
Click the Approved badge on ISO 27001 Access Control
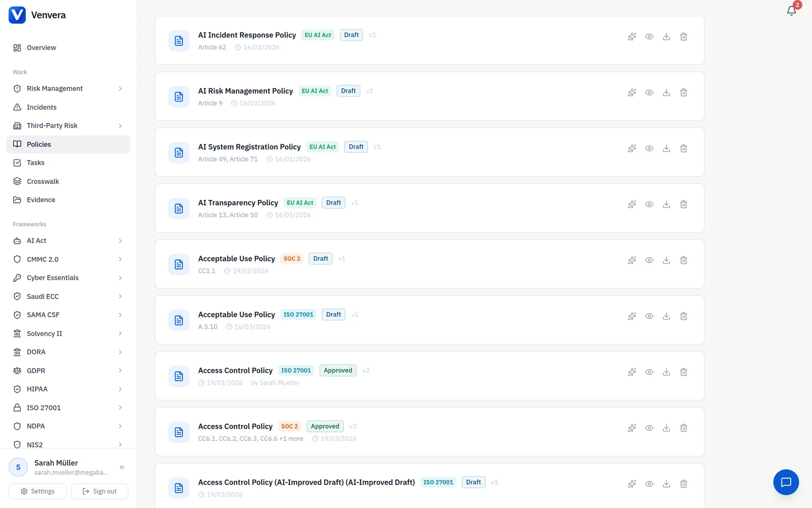(338, 370)
